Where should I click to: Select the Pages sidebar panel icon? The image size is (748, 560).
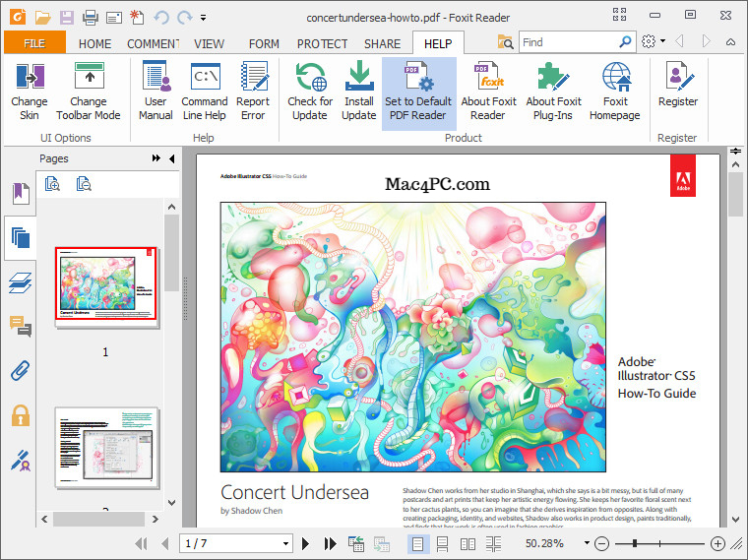[x=21, y=237]
